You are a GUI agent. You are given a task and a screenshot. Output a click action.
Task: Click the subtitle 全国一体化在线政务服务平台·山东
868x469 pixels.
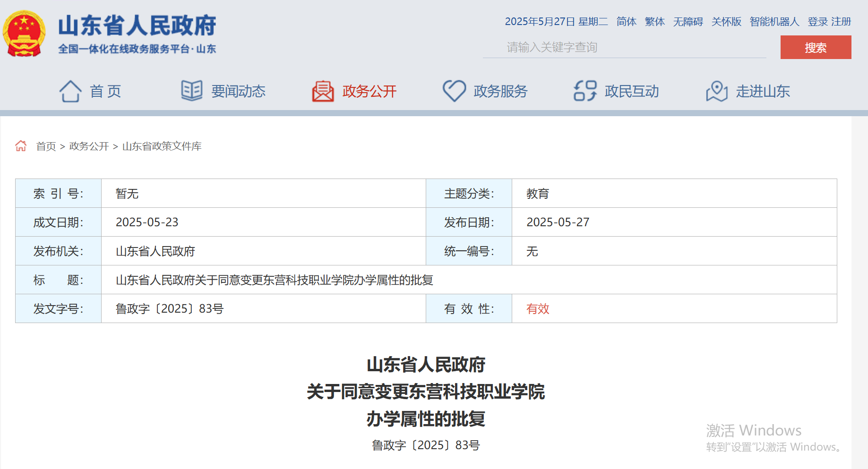(137, 49)
